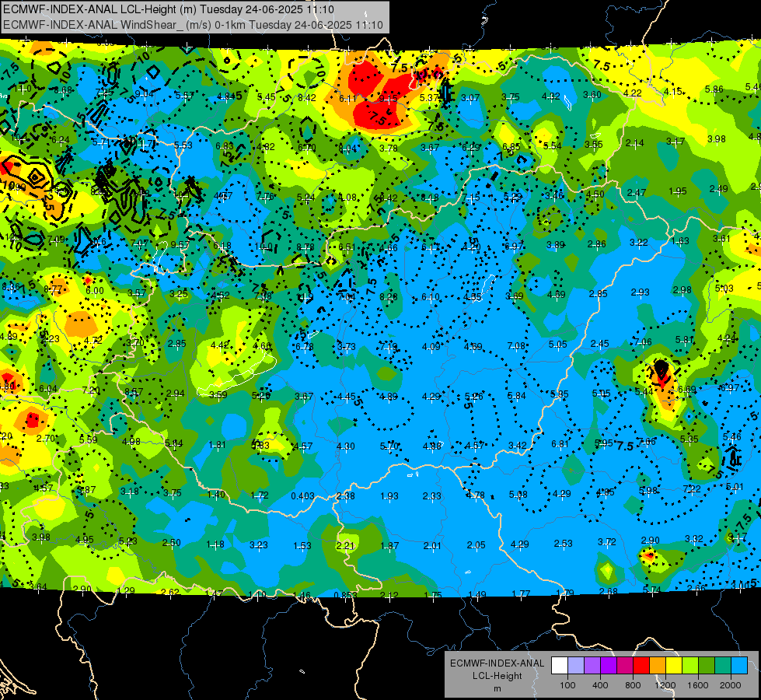Click the grid value '6.51'
The width and height of the screenshot is (761, 700).
[x=347, y=247]
